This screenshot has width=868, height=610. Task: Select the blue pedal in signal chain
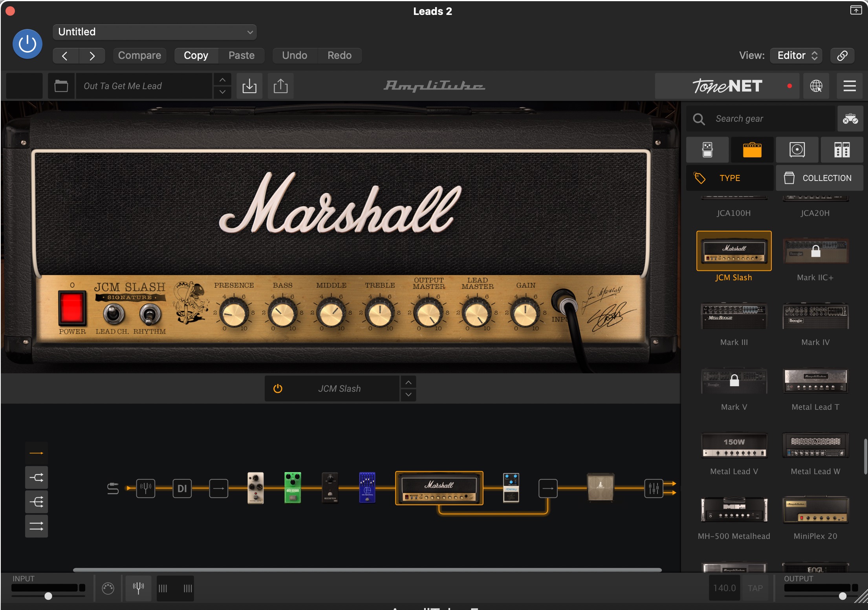tap(367, 488)
